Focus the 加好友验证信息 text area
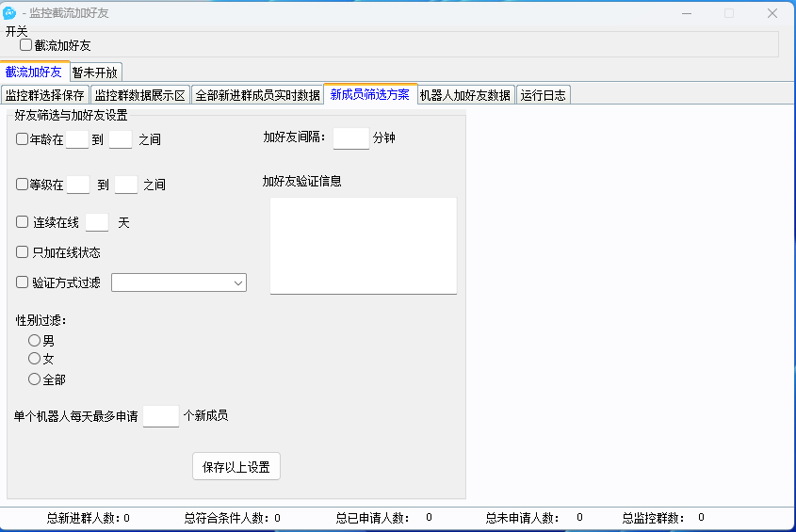The width and height of the screenshot is (796, 532). [x=363, y=245]
